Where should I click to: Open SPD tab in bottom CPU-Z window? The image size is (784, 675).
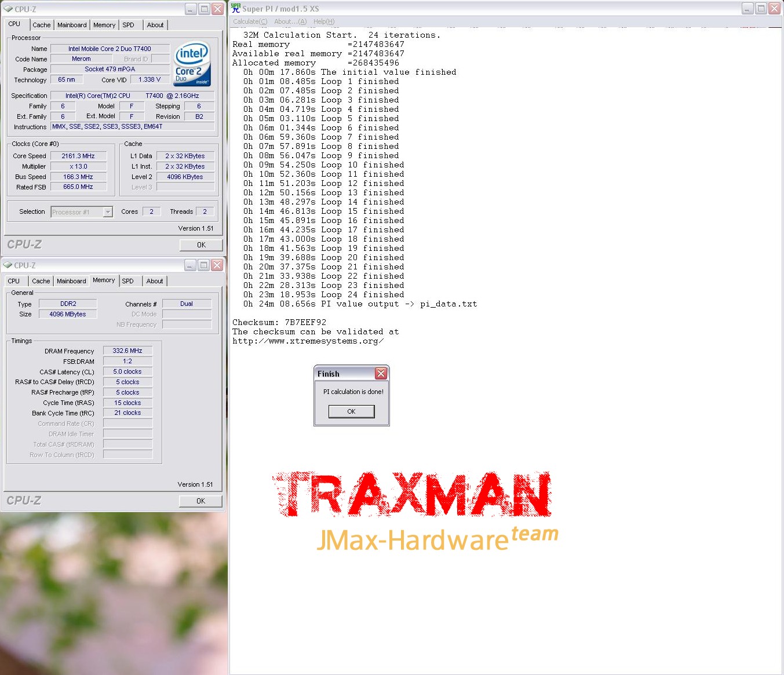coord(127,281)
